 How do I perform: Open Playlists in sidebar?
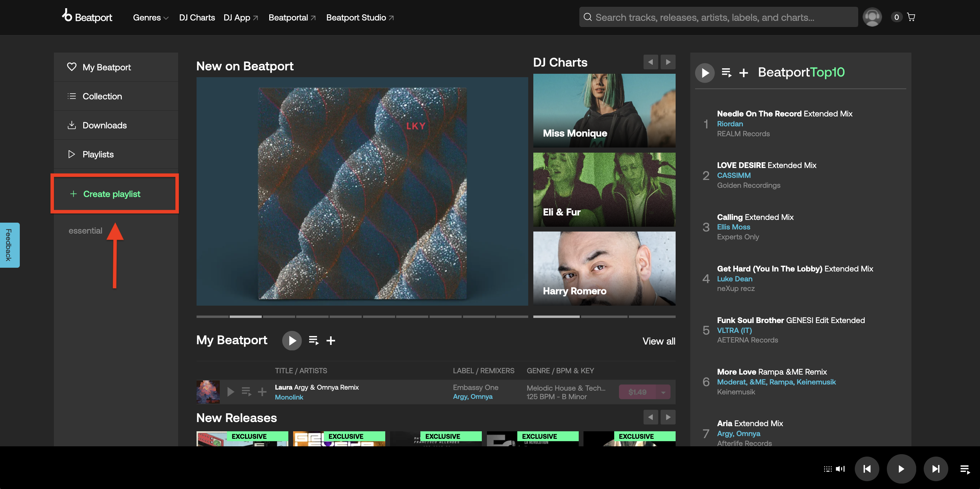(x=116, y=154)
